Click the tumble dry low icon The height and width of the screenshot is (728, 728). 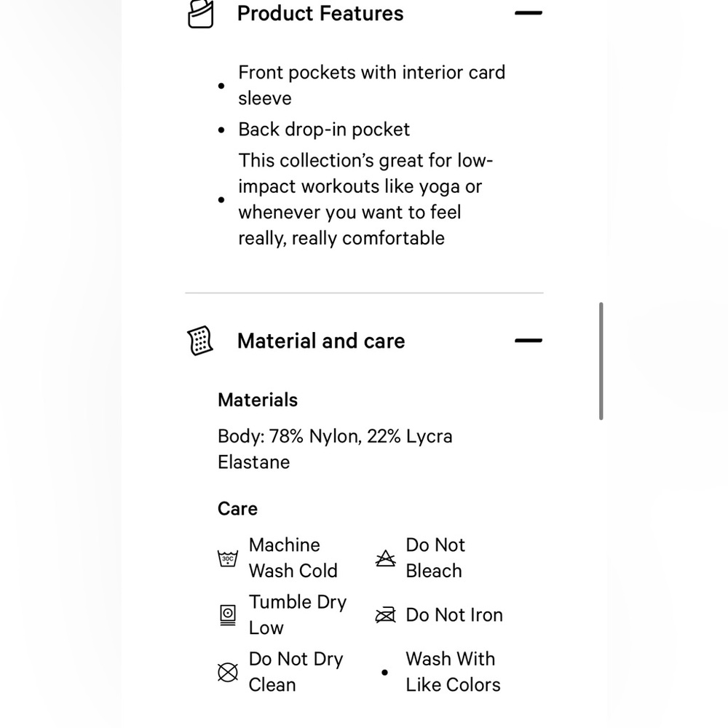[x=228, y=615]
